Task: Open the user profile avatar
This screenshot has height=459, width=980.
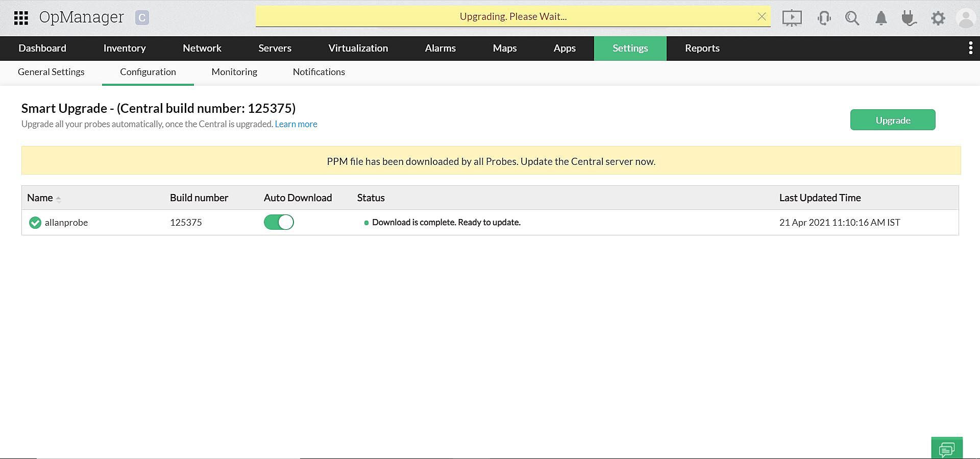Action: click(966, 18)
